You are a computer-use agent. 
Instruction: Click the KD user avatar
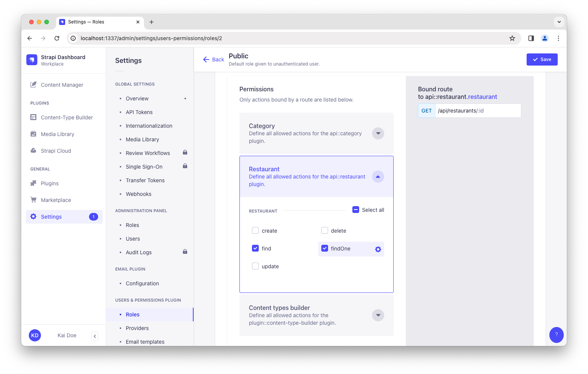click(34, 335)
